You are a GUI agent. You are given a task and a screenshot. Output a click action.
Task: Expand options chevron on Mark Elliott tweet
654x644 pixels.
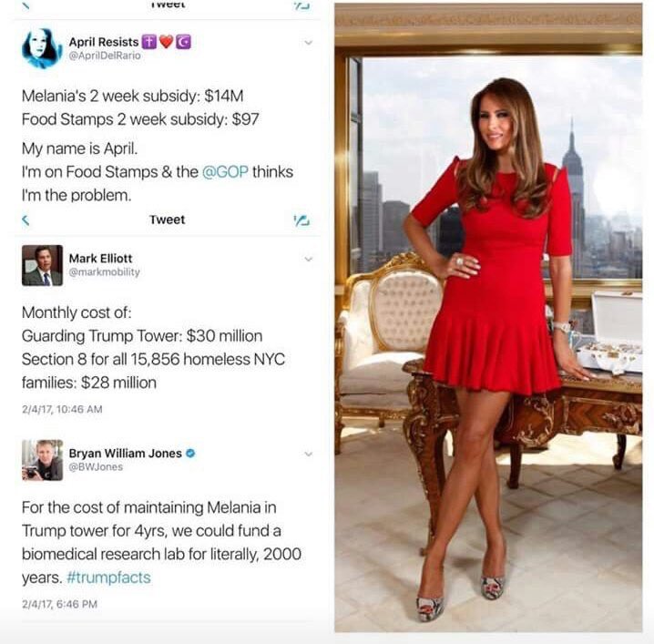[308, 259]
